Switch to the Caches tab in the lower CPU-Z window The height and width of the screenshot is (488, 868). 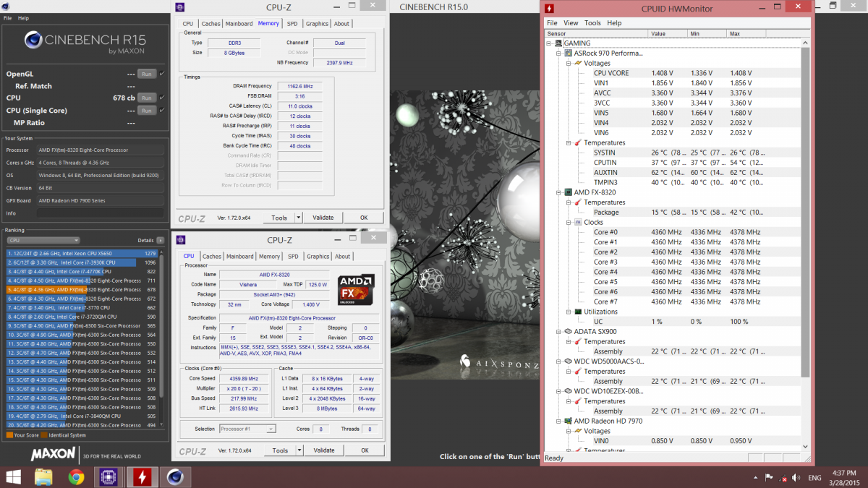[212, 256]
